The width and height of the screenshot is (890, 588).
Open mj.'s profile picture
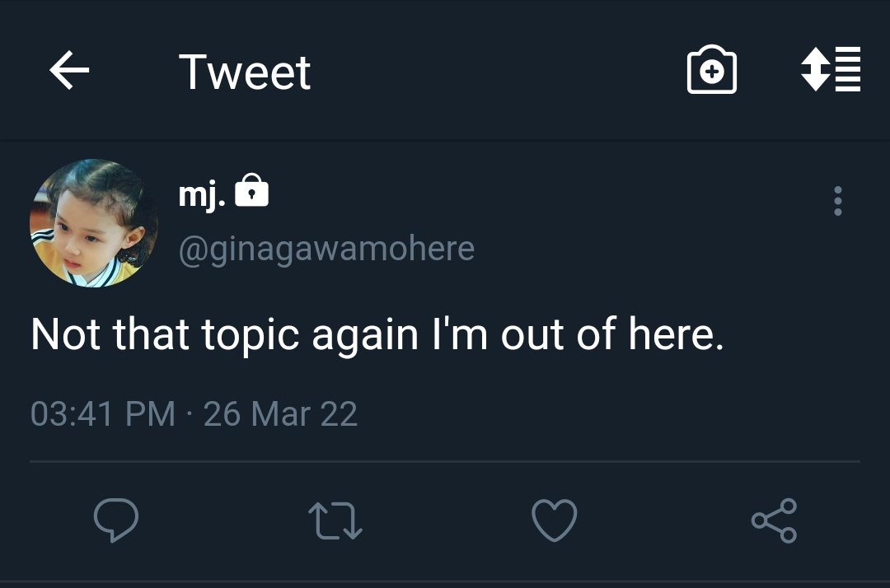(94, 223)
